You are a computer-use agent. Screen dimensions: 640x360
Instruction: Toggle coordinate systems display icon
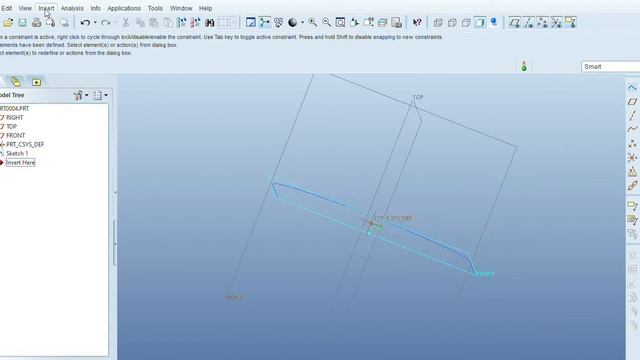556,23
